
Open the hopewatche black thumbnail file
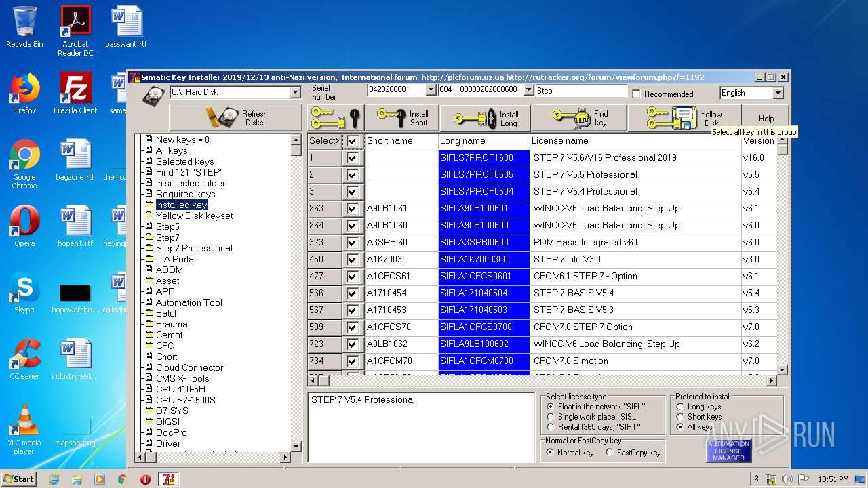pos(75,298)
